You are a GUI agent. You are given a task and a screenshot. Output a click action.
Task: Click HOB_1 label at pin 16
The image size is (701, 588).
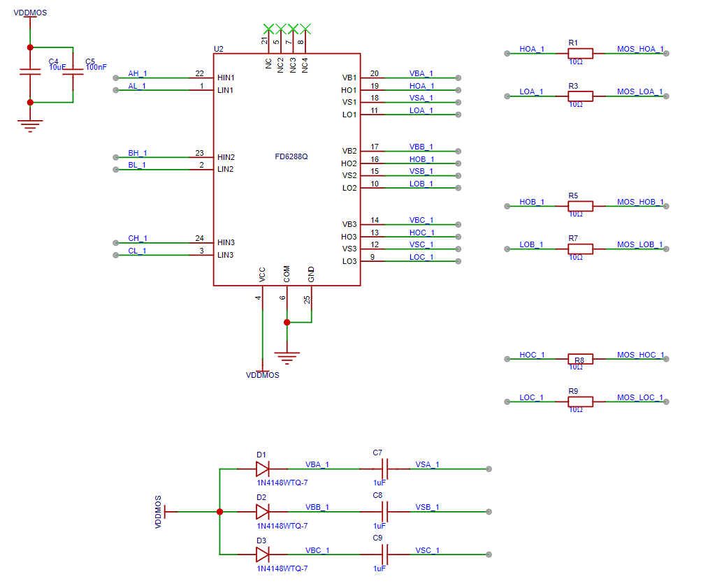click(x=421, y=159)
